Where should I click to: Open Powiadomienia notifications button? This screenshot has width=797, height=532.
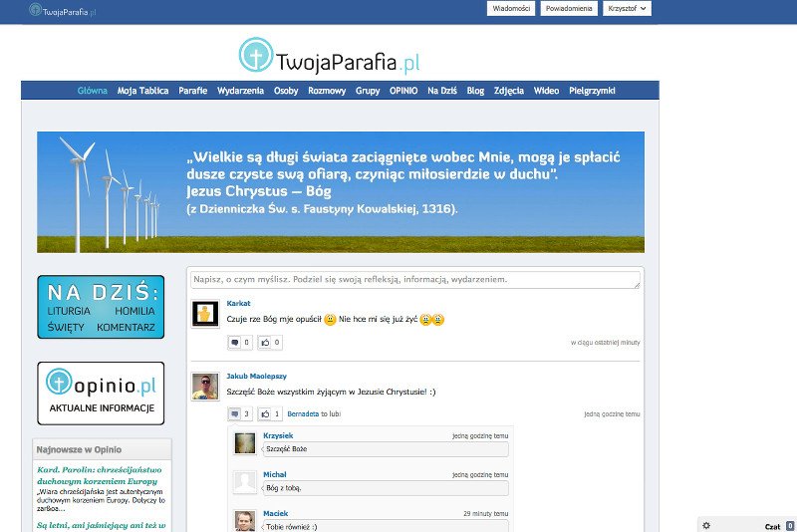point(569,9)
